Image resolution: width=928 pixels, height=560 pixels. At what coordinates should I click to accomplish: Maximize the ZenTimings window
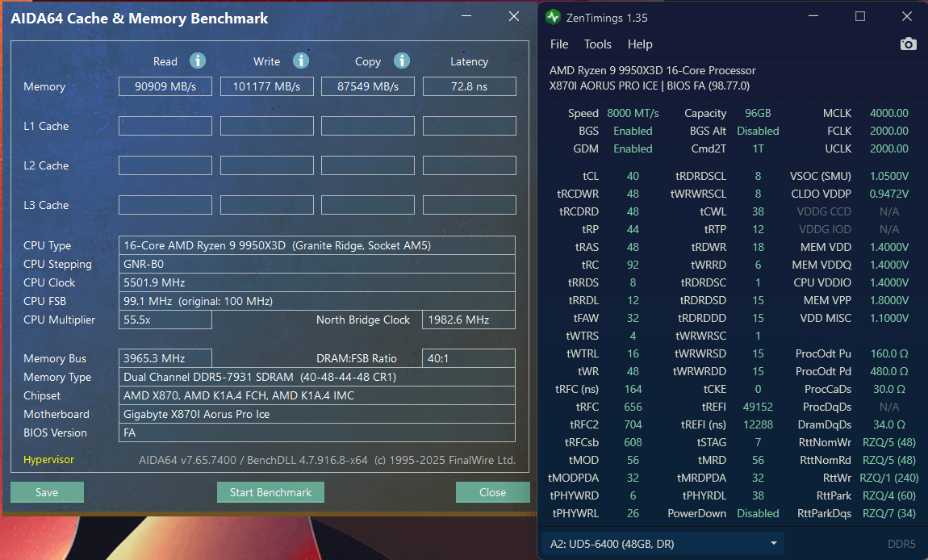coord(860,17)
